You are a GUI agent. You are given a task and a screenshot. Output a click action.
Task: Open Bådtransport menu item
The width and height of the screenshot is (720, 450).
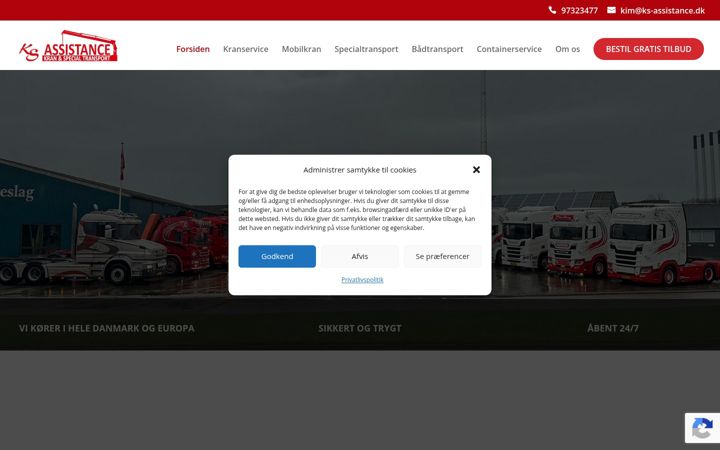[x=437, y=49]
